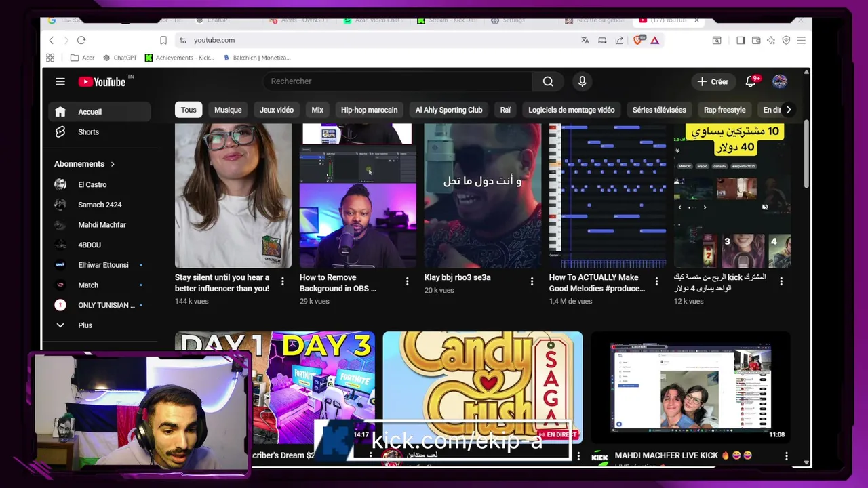868x488 pixels.
Task: Select the Musique filter chip
Action: tap(228, 110)
